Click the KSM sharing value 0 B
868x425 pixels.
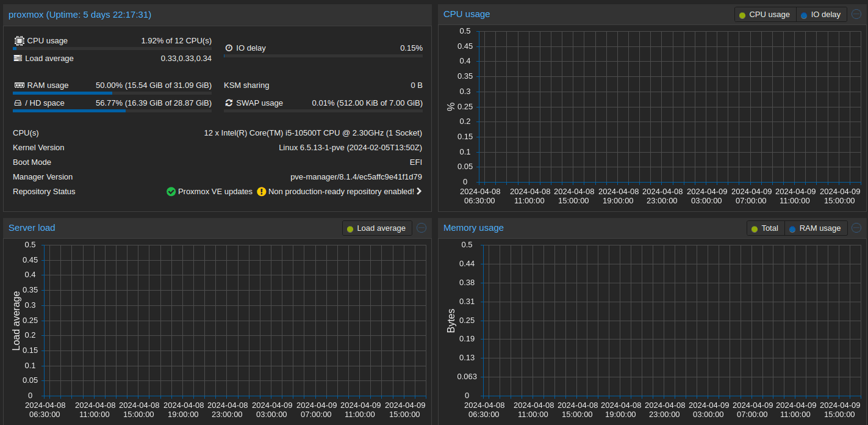pos(417,85)
